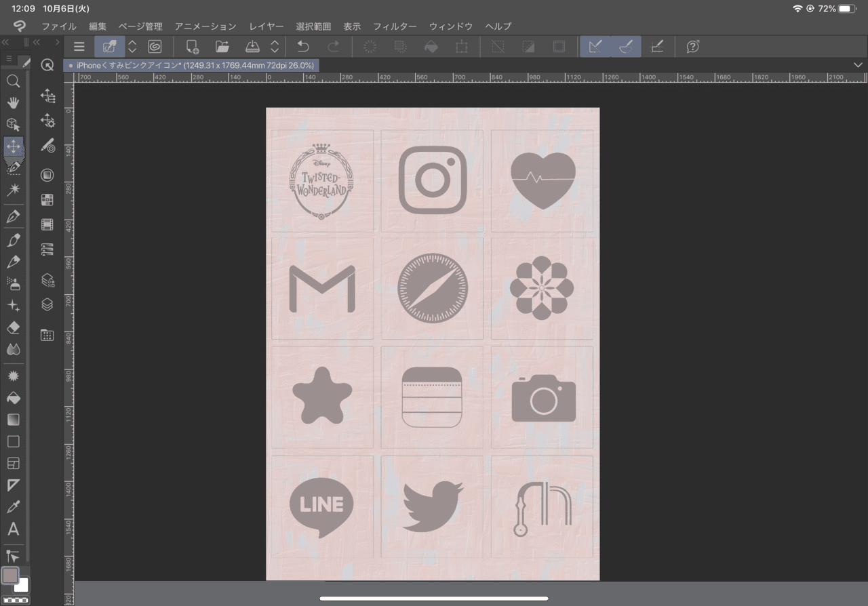This screenshot has height=606, width=868.
Task: Select the 3D cube Operation tool
Action: coord(13,125)
